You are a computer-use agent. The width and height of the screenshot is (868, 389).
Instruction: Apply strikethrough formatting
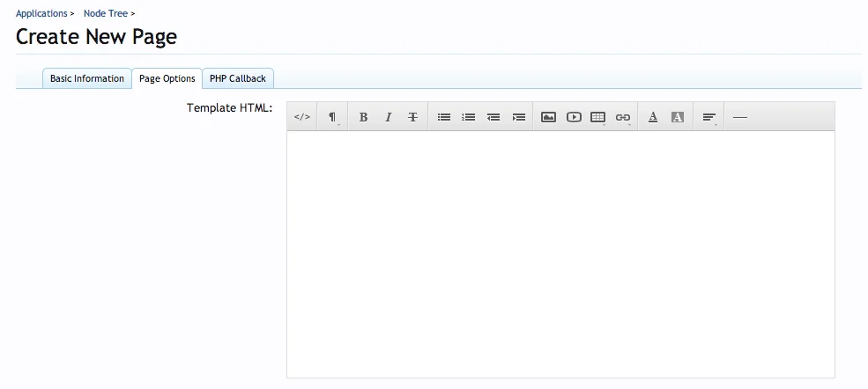tap(412, 117)
